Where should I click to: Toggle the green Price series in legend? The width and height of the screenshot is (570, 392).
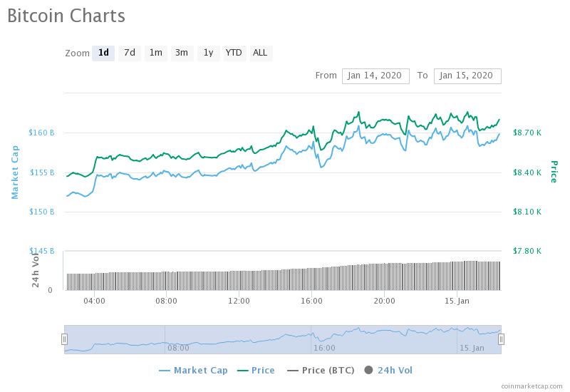[x=256, y=371]
